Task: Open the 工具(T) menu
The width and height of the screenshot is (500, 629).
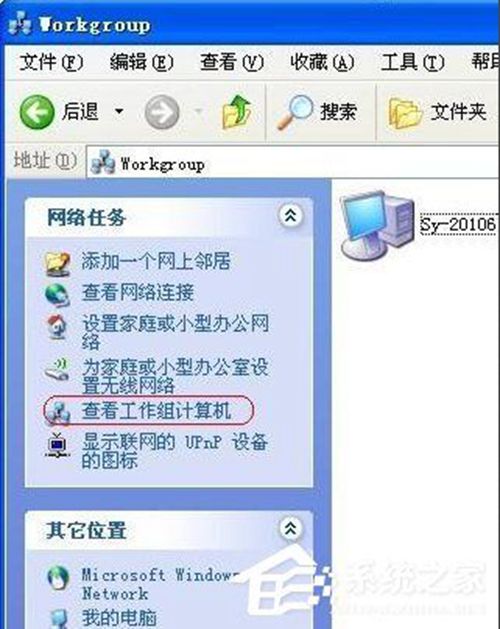Action: point(412,62)
